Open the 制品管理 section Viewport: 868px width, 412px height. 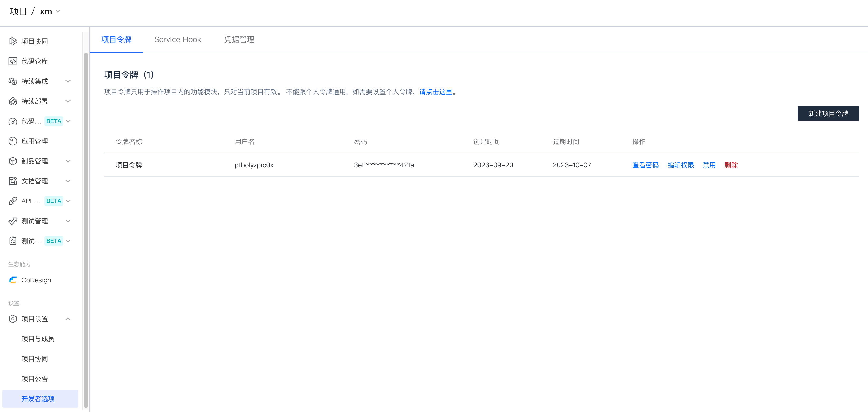point(35,161)
